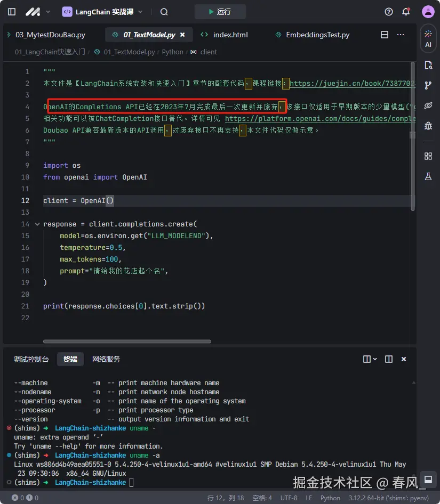
Task: Switch to 网络服务 panel tab
Action: click(x=106, y=359)
